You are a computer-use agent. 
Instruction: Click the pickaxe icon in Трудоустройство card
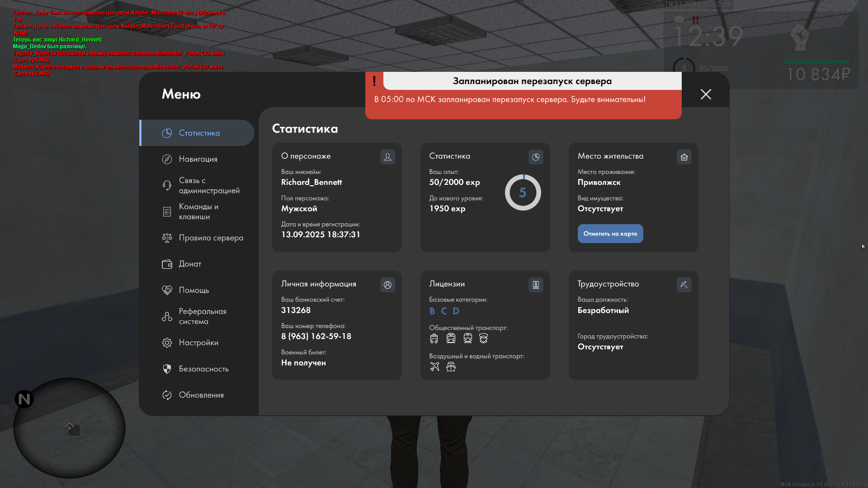click(684, 285)
